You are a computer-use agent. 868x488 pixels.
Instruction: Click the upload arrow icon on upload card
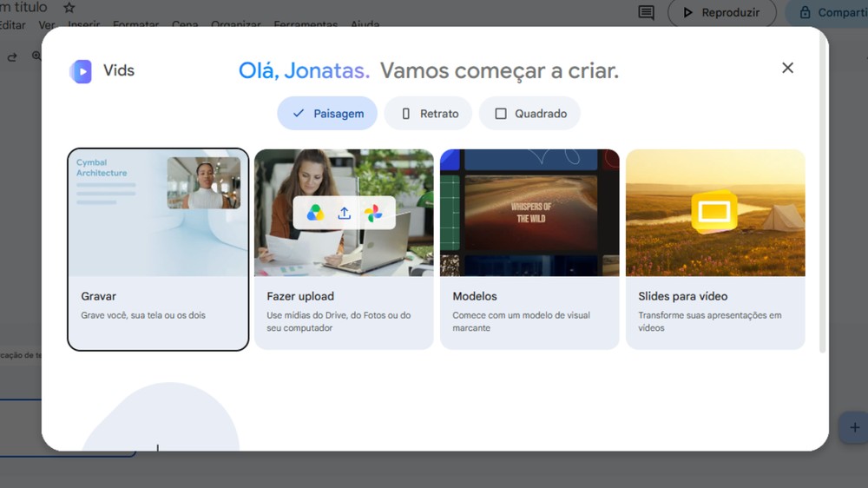[x=345, y=213]
